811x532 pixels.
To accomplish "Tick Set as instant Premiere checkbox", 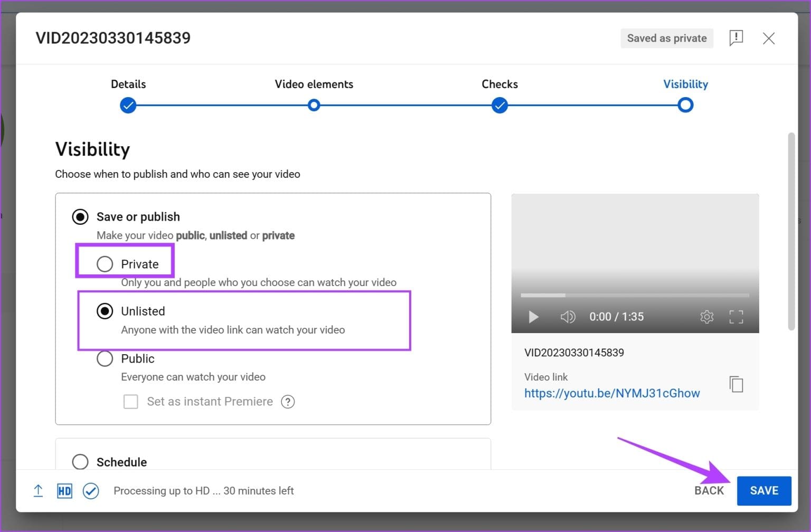I will 130,402.
